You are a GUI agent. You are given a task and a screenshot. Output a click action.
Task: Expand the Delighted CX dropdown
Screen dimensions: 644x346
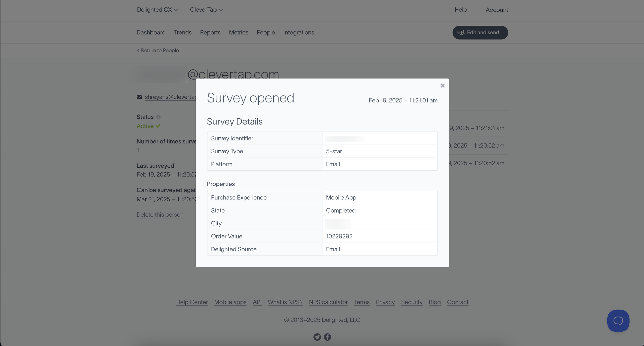tap(157, 10)
